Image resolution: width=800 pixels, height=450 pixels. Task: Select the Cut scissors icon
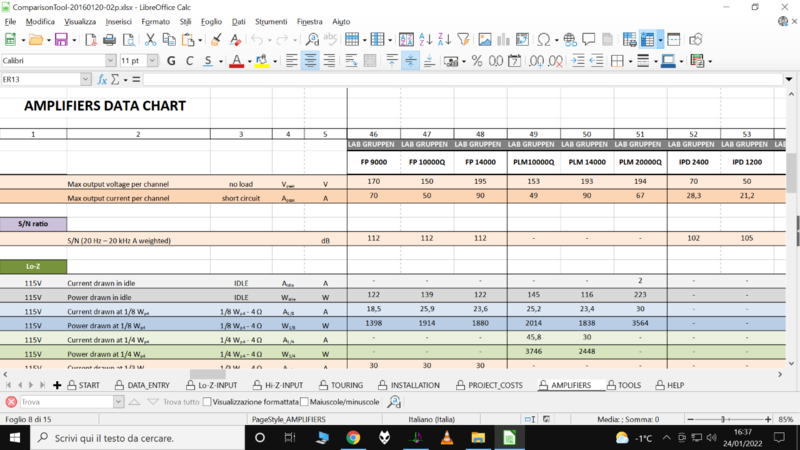pyautogui.click(x=150, y=40)
